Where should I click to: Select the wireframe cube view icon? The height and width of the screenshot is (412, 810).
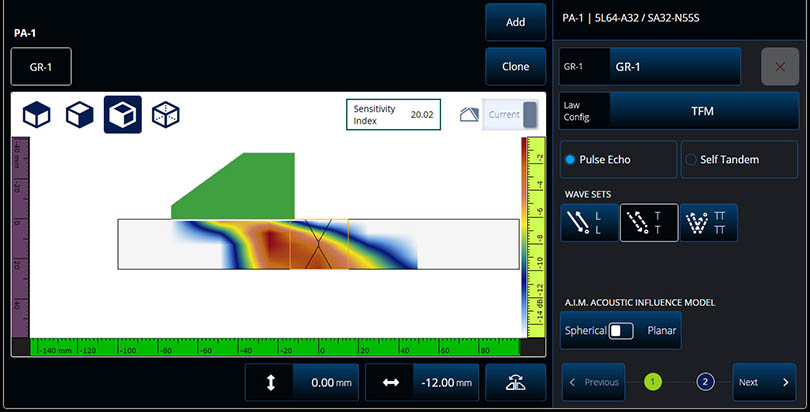(166, 115)
